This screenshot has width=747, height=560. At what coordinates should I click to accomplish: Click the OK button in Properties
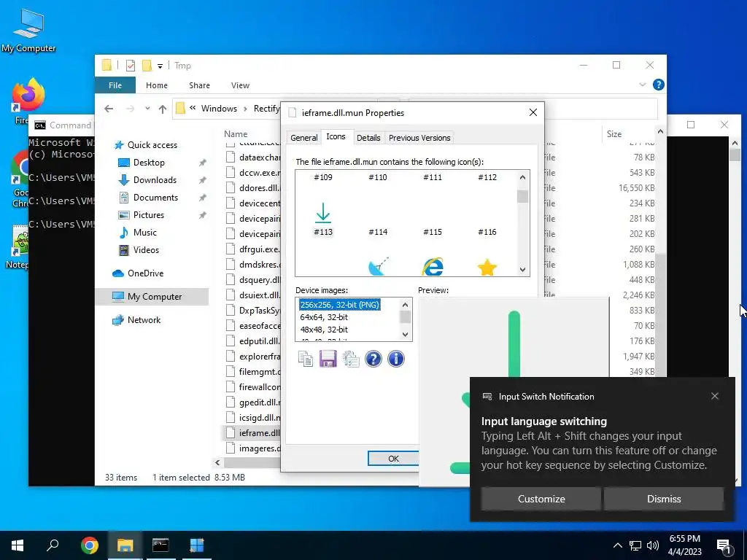[393, 459]
